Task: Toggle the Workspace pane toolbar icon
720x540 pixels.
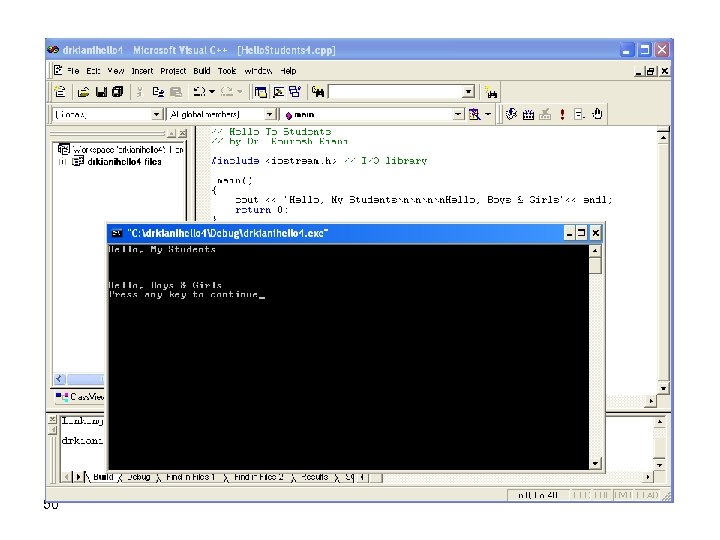Action: coord(261,92)
